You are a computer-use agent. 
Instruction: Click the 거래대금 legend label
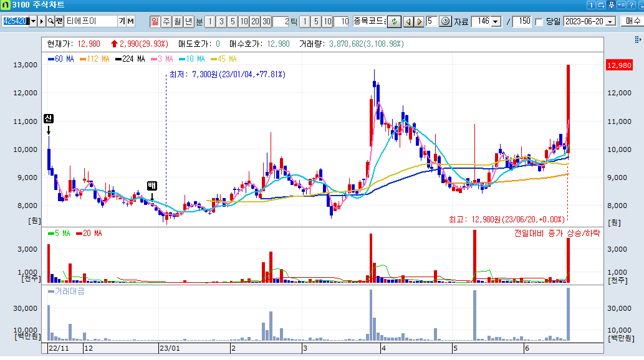pos(66,291)
